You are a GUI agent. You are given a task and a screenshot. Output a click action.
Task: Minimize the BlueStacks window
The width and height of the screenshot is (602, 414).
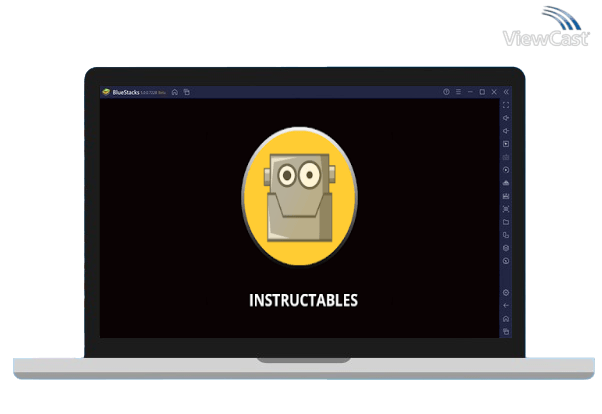pyautogui.click(x=470, y=92)
